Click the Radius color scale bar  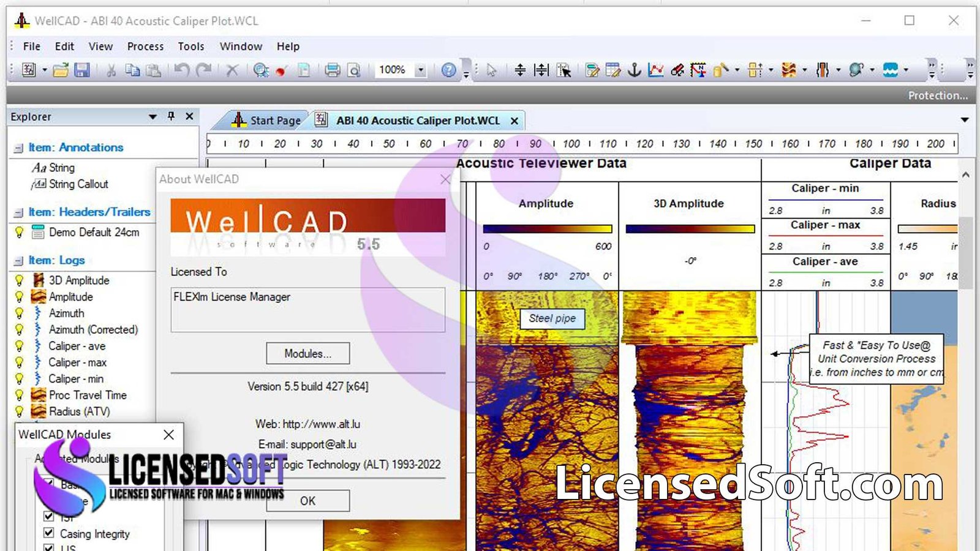point(927,229)
